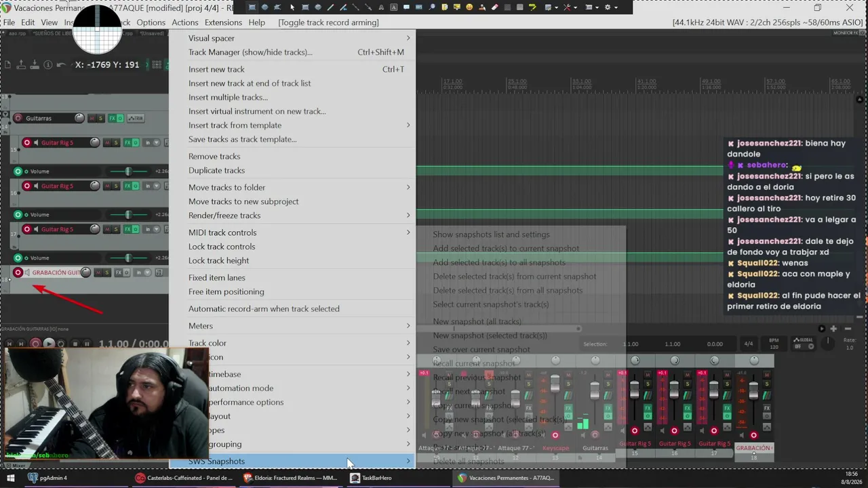Click the Volume envelope slider under track 16
868x488 pixels.
tap(127, 215)
